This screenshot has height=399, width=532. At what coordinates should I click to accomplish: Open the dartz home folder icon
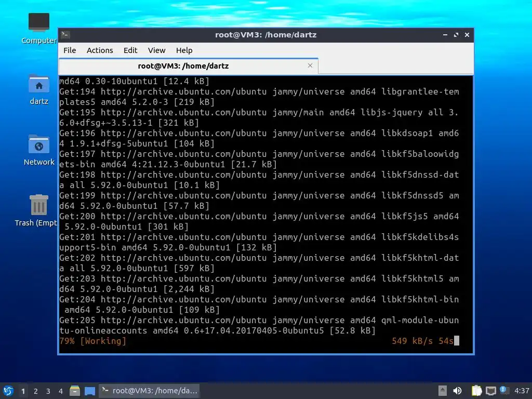pyautogui.click(x=38, y=90)
